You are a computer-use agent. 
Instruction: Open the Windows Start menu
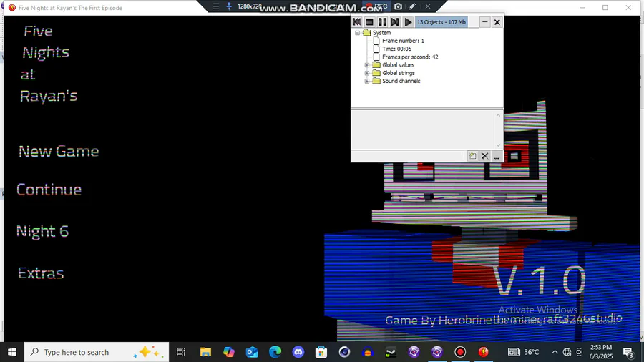pyautogui.click(x=12, y=352)
